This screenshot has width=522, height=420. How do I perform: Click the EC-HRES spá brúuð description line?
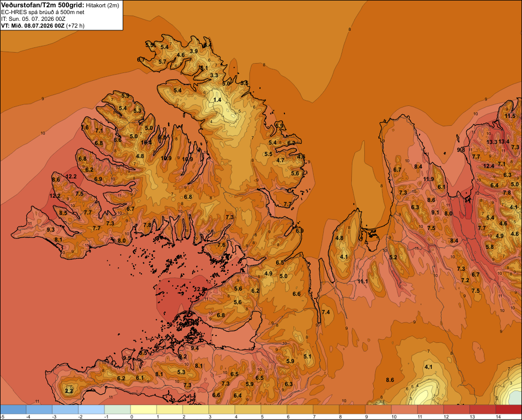tap(43, 12)
